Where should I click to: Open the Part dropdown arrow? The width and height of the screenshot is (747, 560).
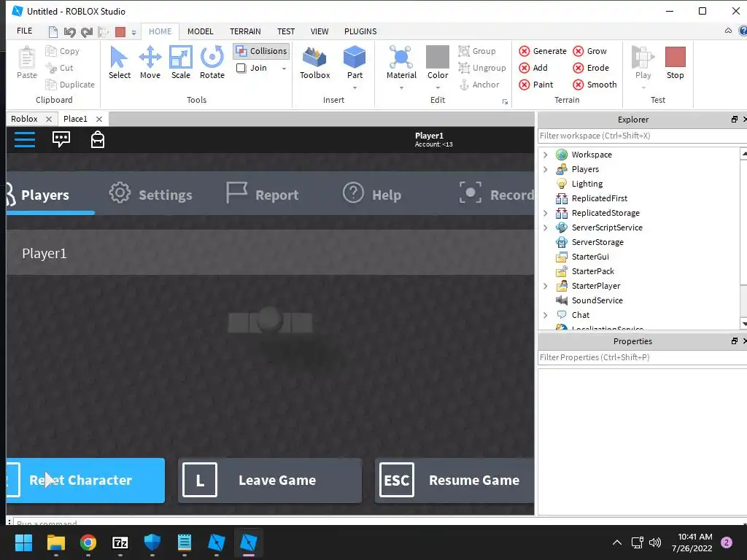355,88
